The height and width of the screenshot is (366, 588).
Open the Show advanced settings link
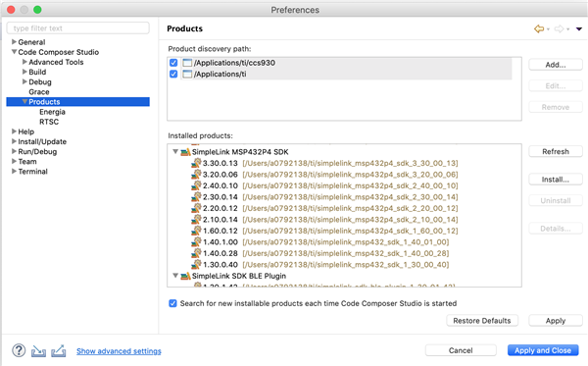pyautogui.click(x=119, y=351)
